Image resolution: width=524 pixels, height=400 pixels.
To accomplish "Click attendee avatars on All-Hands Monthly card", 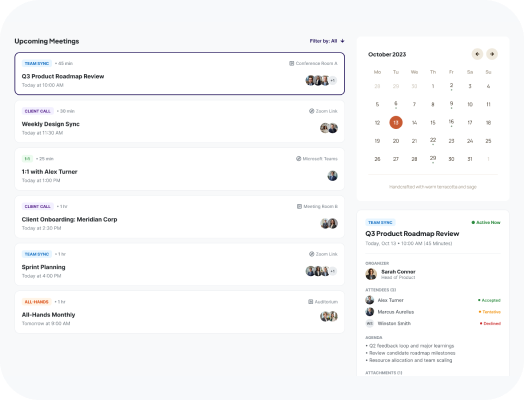I will 329,316.
